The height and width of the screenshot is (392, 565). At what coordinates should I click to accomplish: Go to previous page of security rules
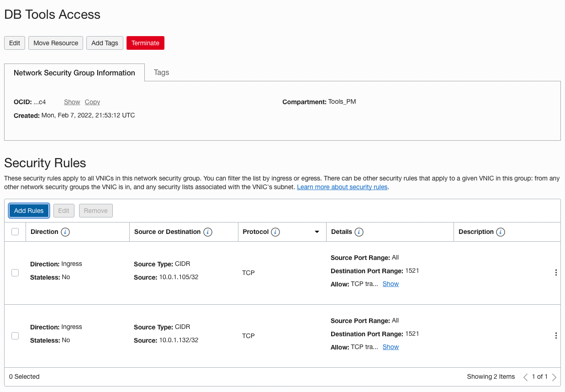coord(525,377)
